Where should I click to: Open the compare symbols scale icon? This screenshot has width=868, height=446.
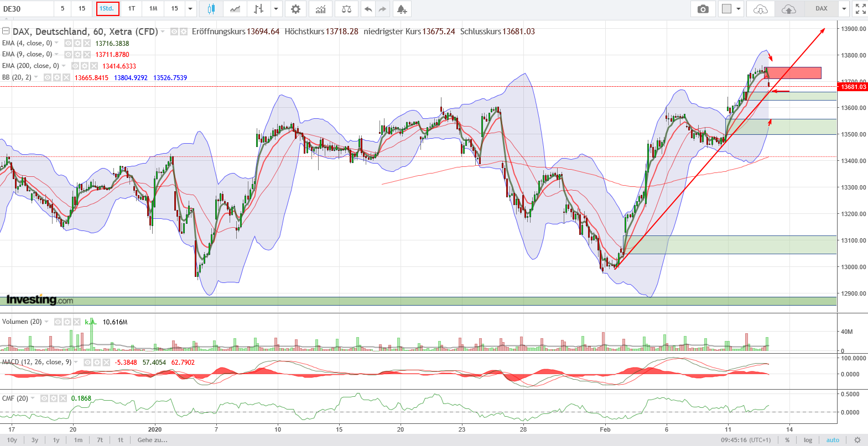pos(346,9)
